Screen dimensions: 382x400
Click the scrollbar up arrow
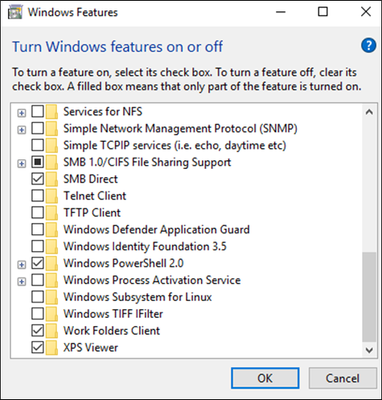pyautogui.click(x=369, y=112)
